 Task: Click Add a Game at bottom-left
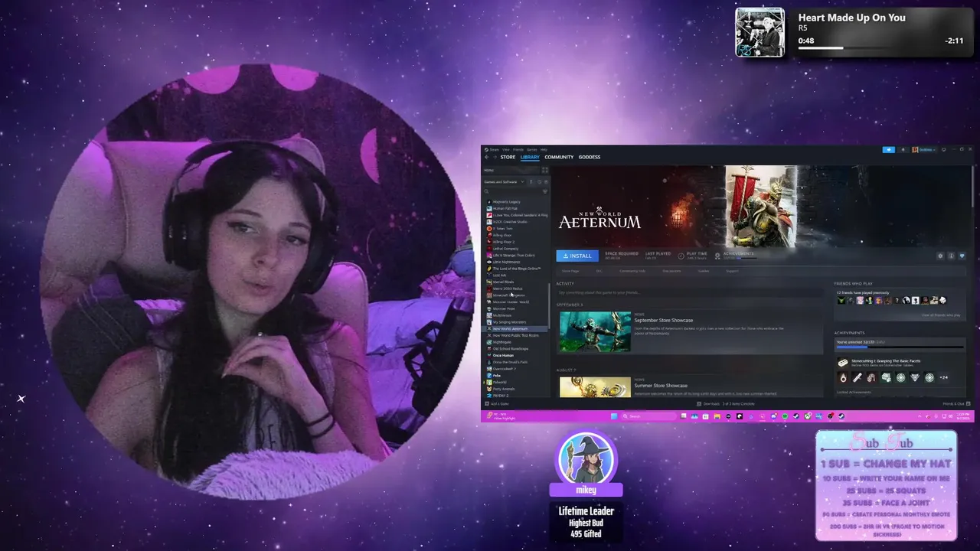[x=498, y=404]
